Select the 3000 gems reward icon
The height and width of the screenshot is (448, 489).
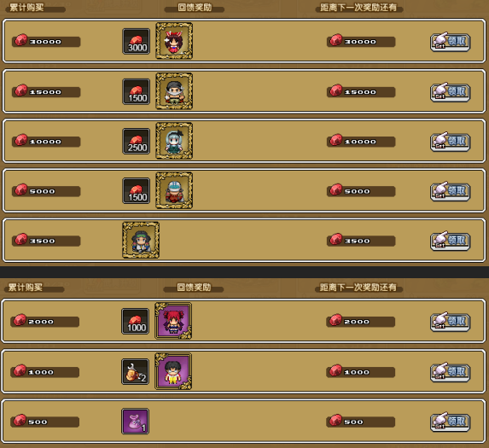point(136,42)
